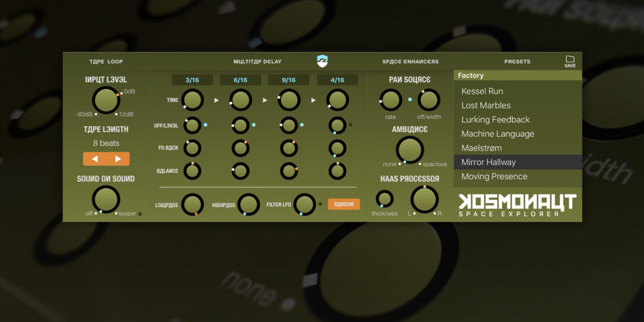
Task: Click the Save folder icon
Action: click(x=569, y=60)
